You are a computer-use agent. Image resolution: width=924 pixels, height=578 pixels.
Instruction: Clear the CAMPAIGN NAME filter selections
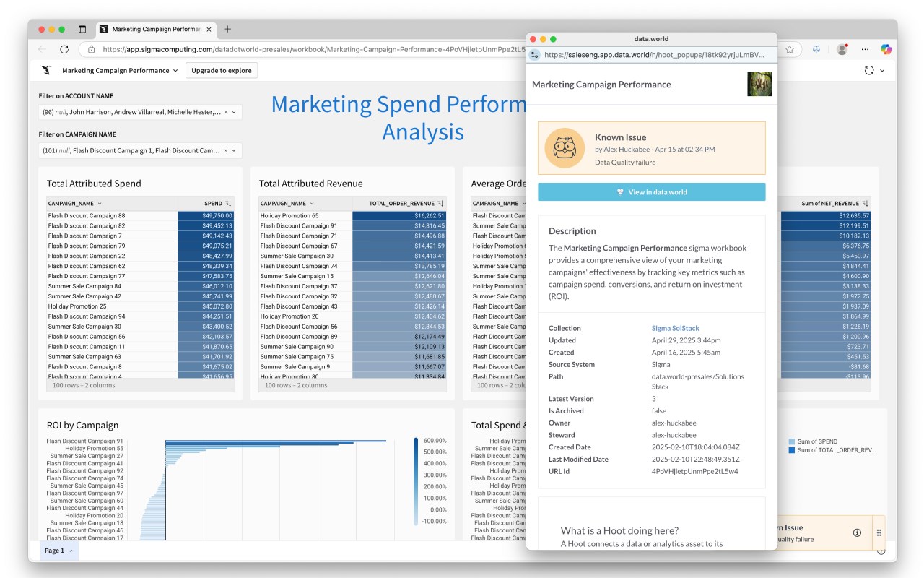coord(225,150)
